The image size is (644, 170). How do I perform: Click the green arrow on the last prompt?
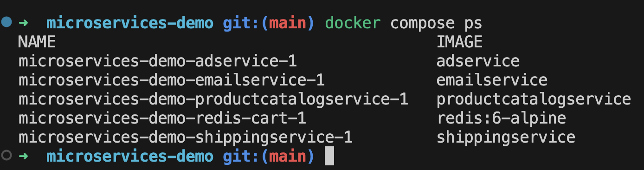point(23,156)
